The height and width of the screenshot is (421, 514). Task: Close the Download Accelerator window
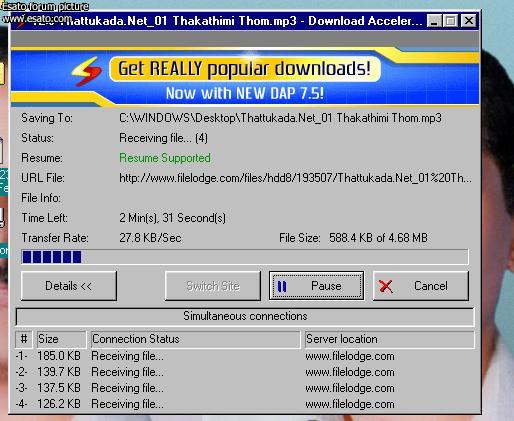click(469, 21)
